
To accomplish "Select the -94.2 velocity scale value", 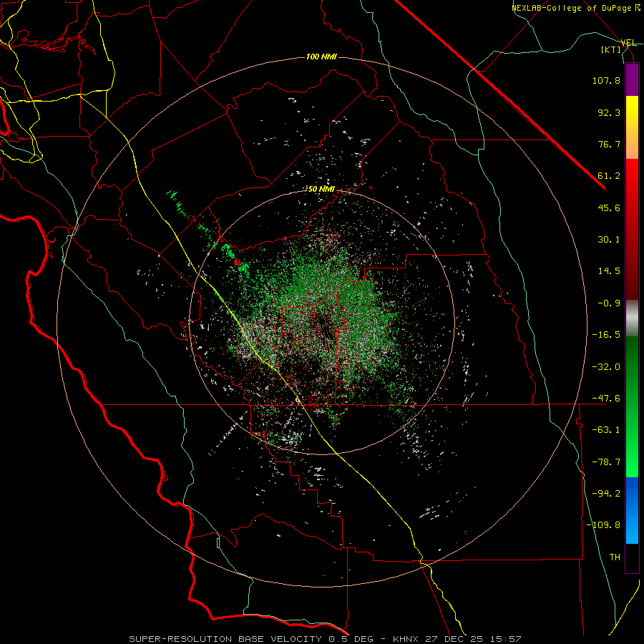I will [x=606, y=494].
